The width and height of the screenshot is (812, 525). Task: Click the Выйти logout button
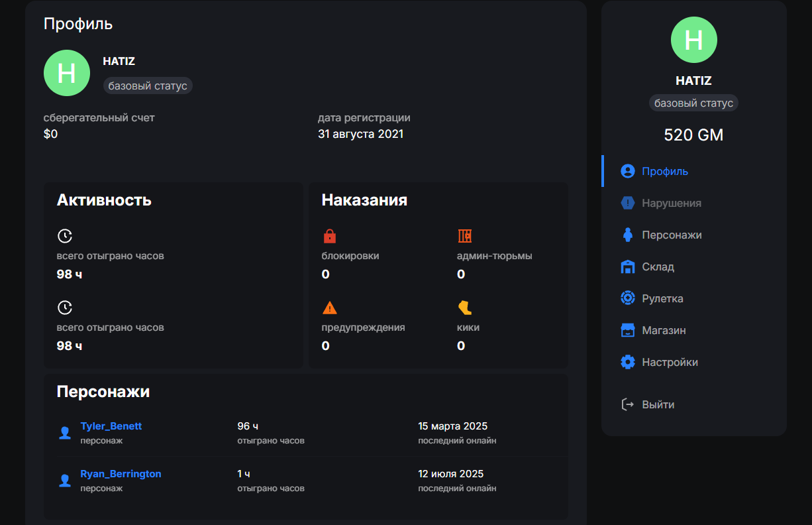point(658,404)
